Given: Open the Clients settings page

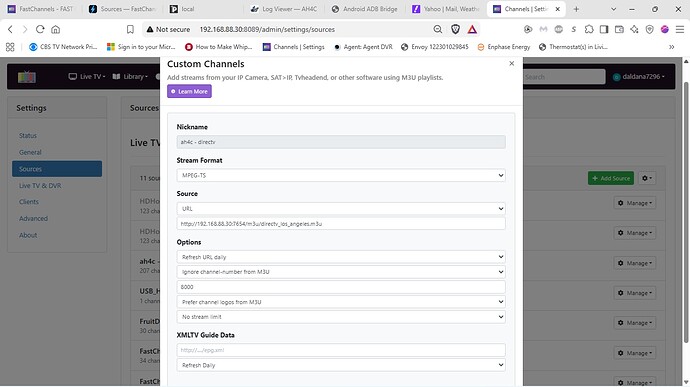Looking at the screenshot, I should coord(29,202).
